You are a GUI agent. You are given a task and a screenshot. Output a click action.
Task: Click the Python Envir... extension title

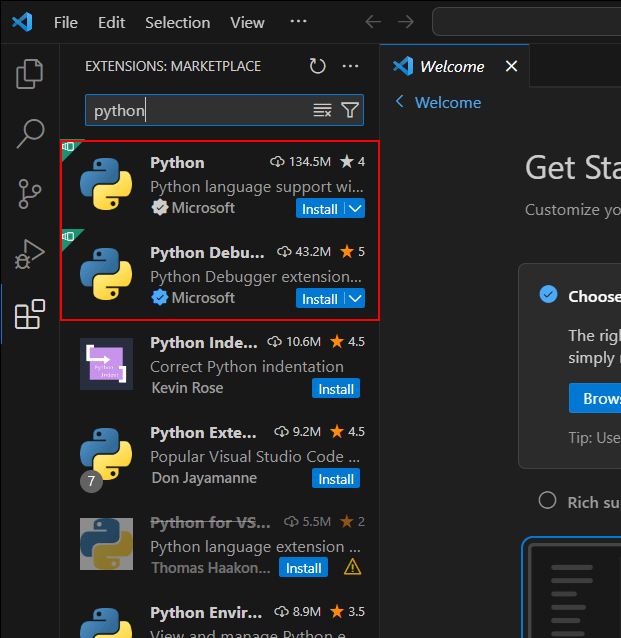pyautogui.click(x=206, y=612)
